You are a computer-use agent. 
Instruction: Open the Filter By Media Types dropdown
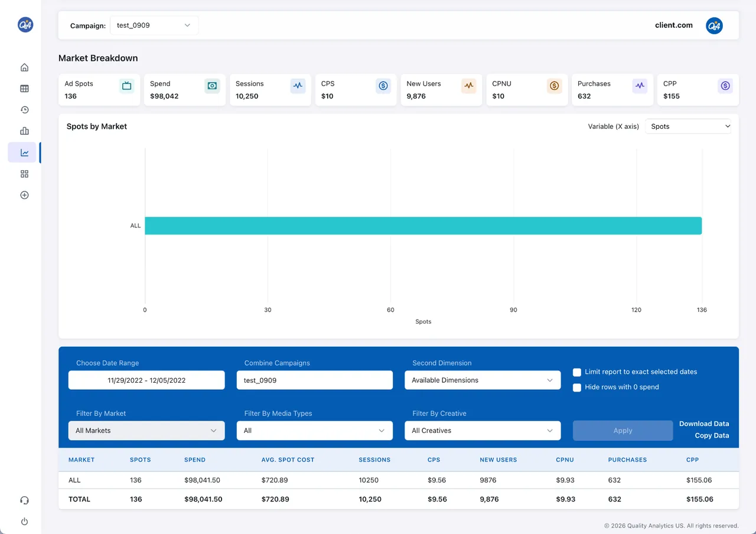(314, 431)
